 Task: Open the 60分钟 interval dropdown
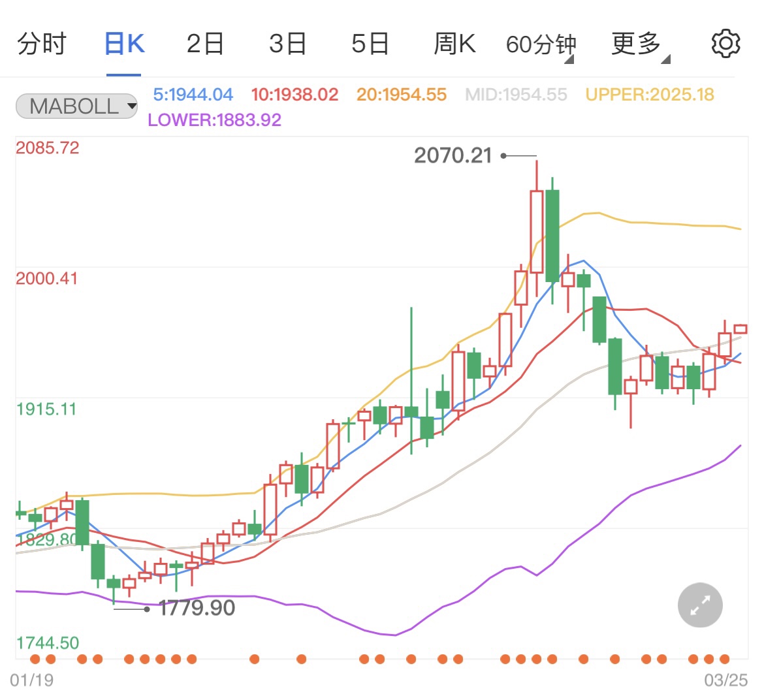pos(541,45)
